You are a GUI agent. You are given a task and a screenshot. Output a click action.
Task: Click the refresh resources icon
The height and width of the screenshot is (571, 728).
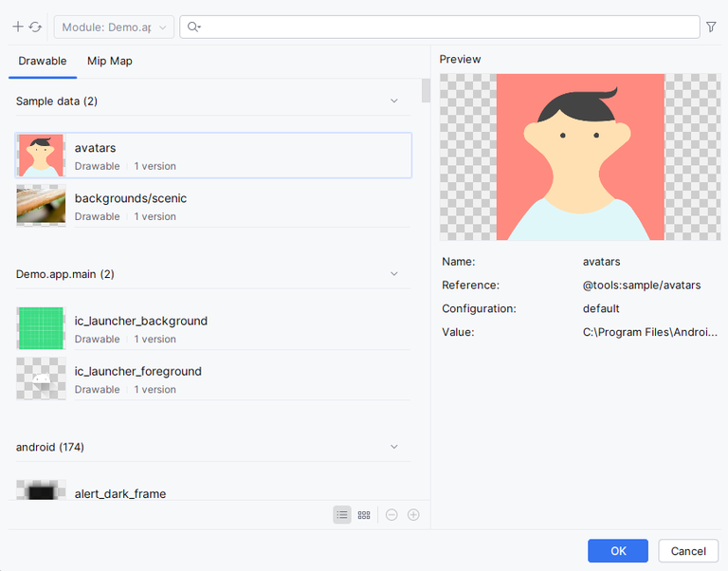35,27
